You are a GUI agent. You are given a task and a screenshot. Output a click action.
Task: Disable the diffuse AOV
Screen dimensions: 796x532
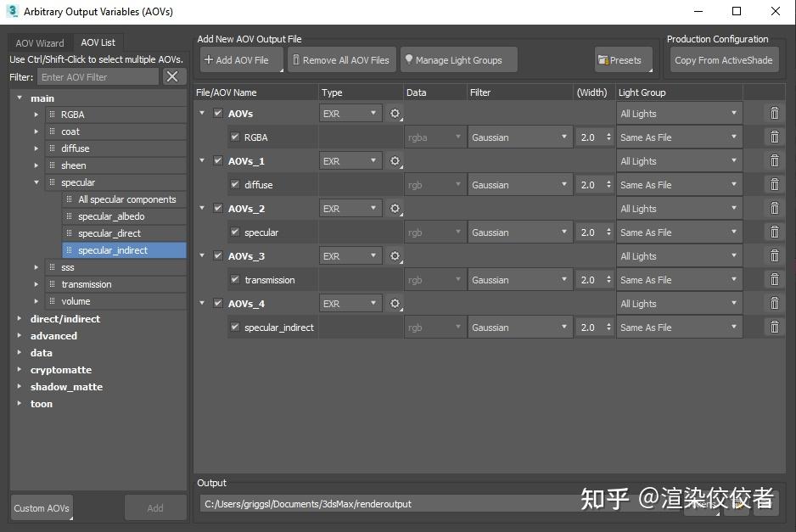pos(235,184)
